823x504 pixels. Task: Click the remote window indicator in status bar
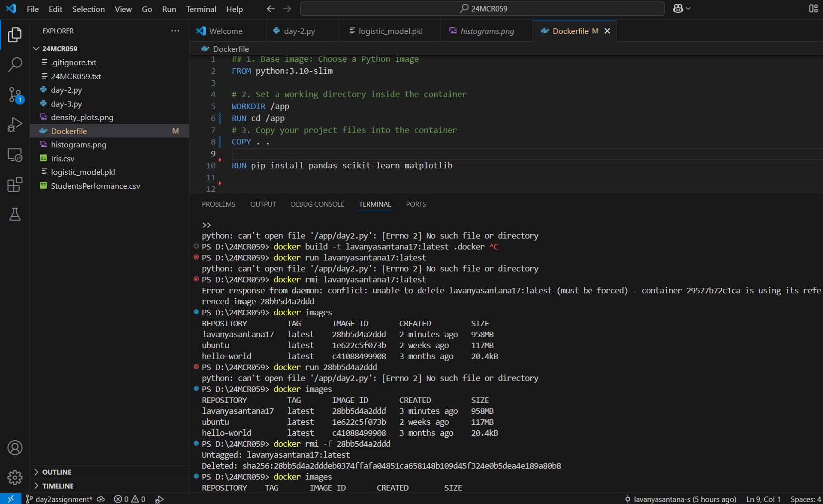tap(10, 499)
